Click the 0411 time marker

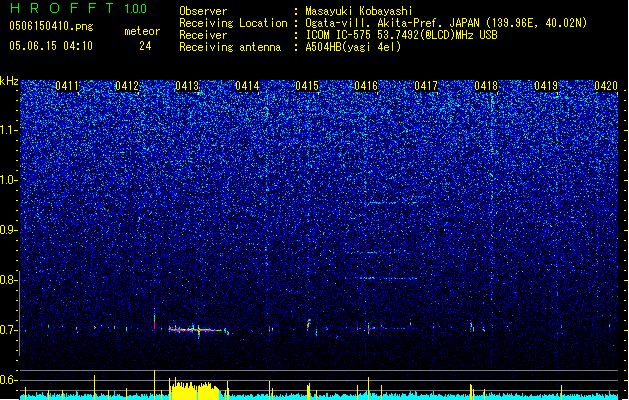pyautogui.click(x=67, y=86)
